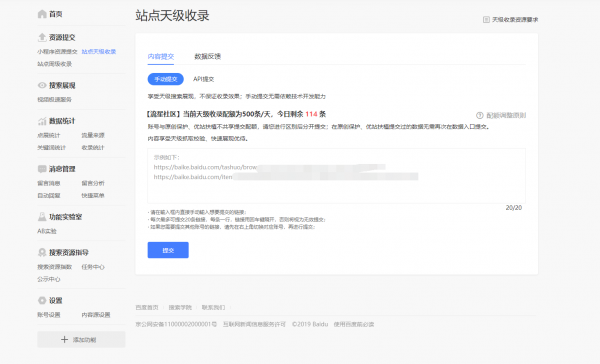Select the API提交 option

click(204, 79)
